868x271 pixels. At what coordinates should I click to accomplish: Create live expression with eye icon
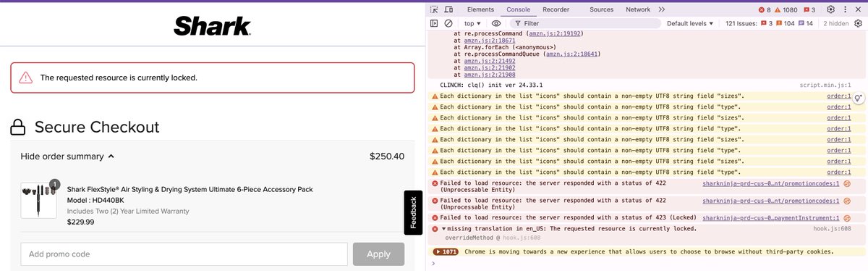(496, 23)
